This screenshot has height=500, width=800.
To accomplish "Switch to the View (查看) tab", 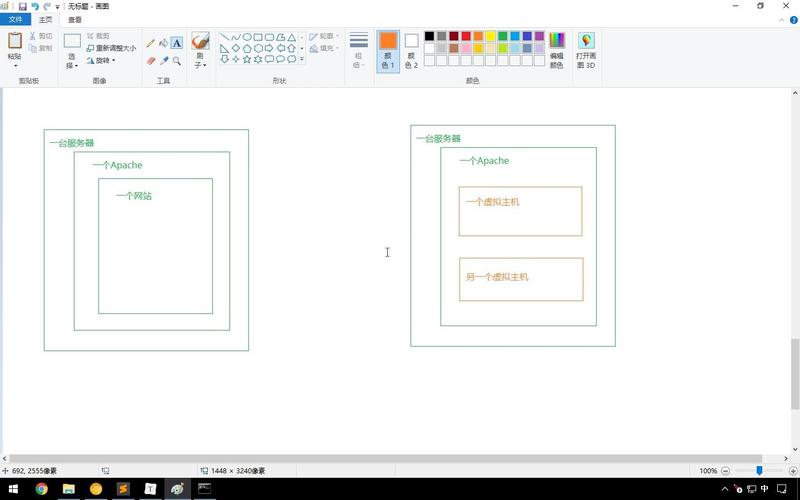I will (75, 19).
